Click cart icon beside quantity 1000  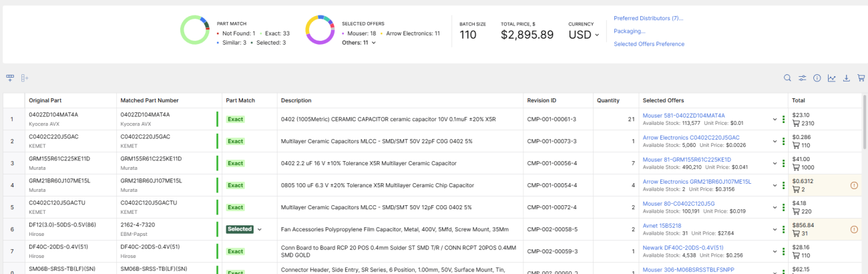click(795, 168)
